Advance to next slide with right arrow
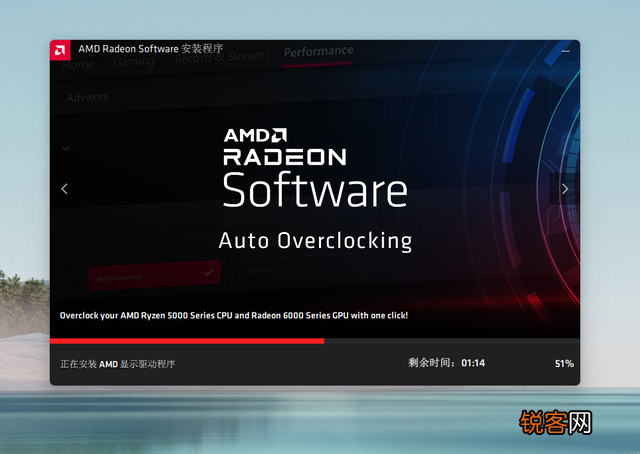Viewport: 640px width, 454px height. 565,189
